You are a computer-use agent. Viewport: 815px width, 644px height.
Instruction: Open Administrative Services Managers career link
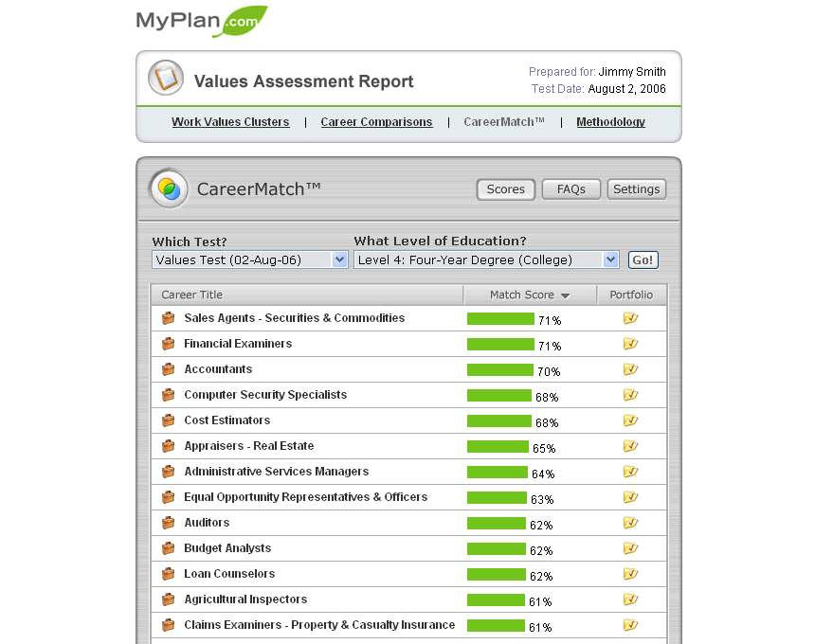pyautogui.click(x=277, y=472)
